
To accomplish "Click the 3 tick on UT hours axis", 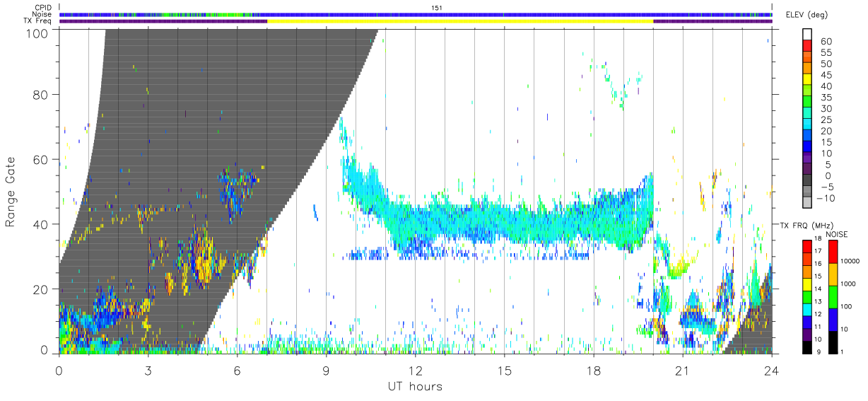I will click(148, 371).
